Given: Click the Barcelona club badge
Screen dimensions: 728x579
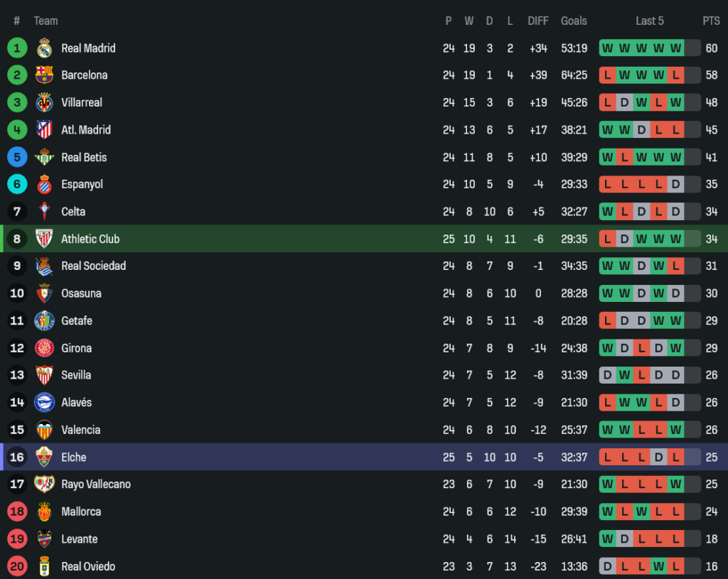Looking at the screenshot, I should (44, 75).
